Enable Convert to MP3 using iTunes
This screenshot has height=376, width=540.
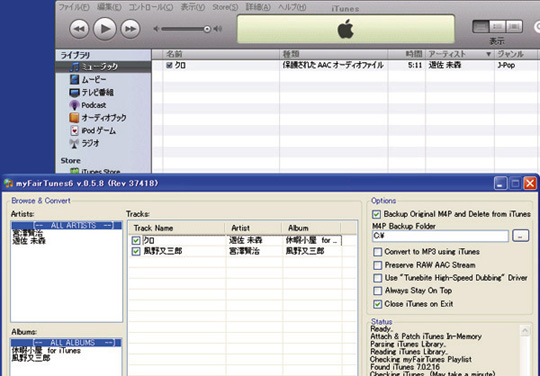tap(378, 252)
